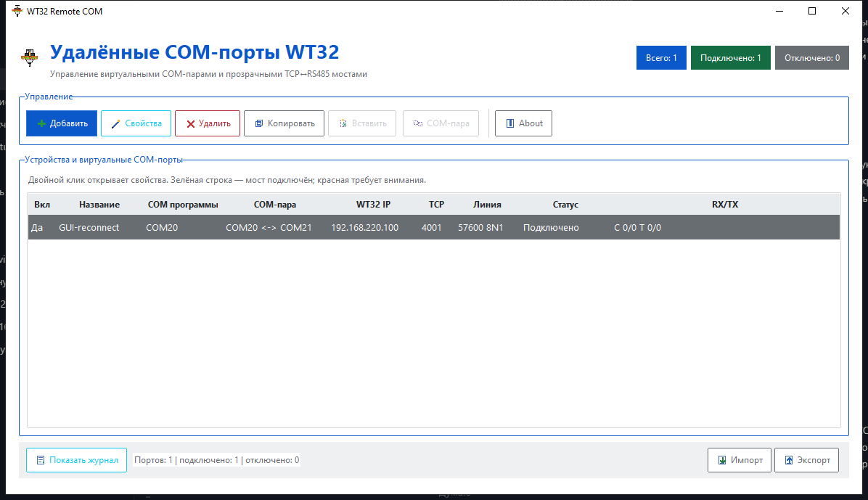Sort by the Вкл column header
The width and height of the screenshot is (868, 500).
click(x=42, y=205)
